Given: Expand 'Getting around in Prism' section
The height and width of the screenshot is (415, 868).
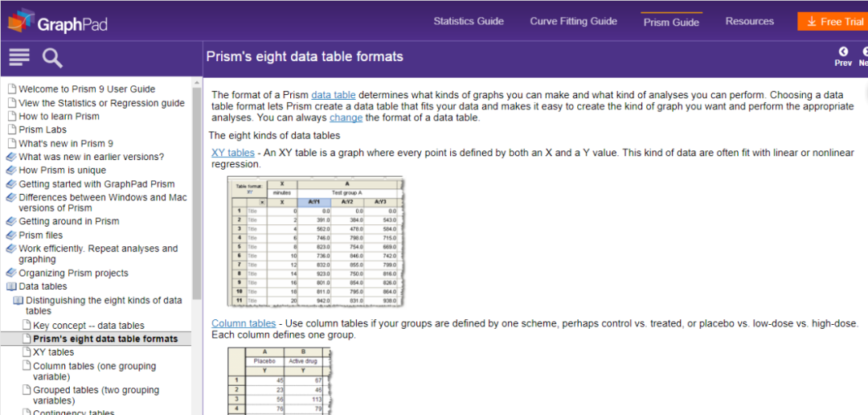Looking at the screenshot, I should 68,221.
